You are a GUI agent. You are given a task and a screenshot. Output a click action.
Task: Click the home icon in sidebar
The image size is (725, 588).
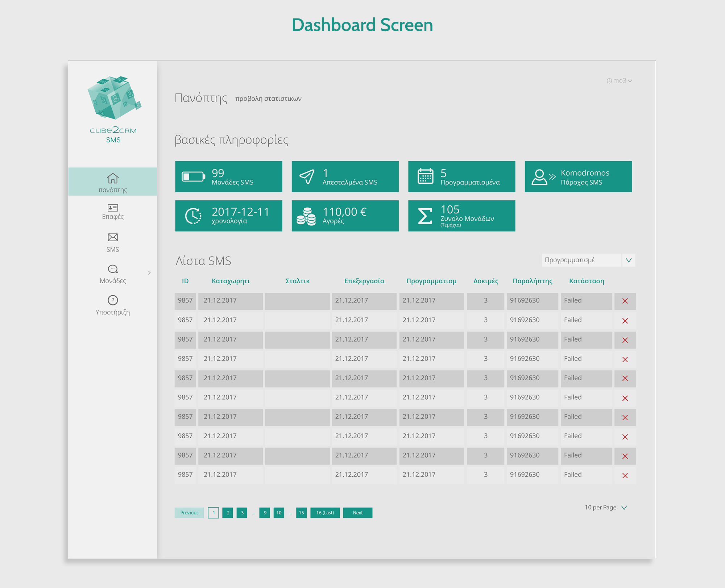click(113, 178)
